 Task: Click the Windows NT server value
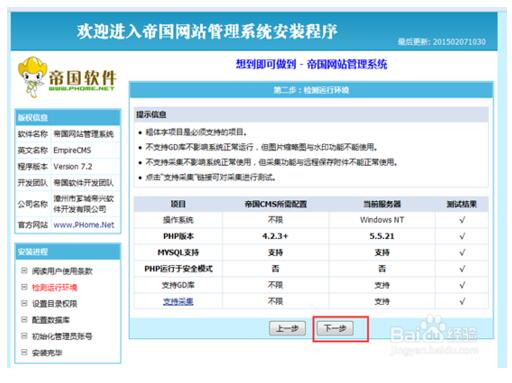[x=382, y=220]
